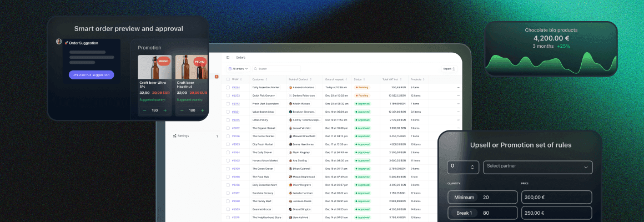Screen dimensions: 644x222
Task: Click the price field showing 250,00 €
Action: click(556, 213)
